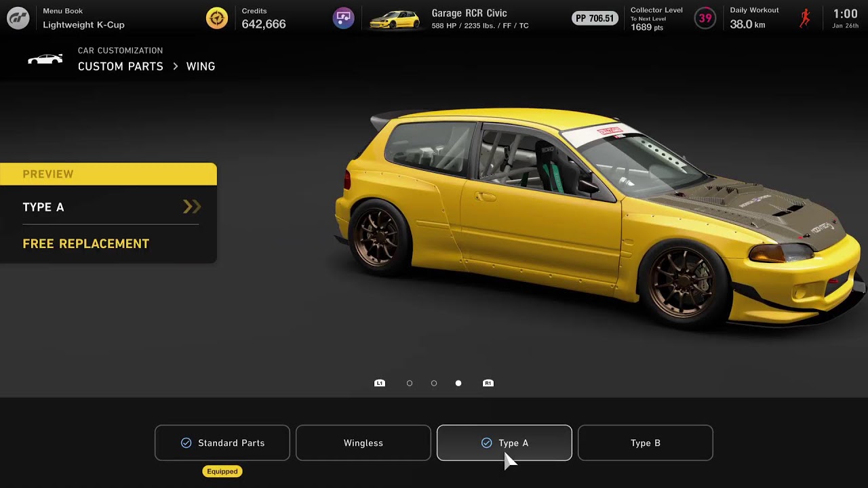Go back to CUSTOM PARTS breadcrumb
This screenshot has height=488, width=868.
click(121, 66)
